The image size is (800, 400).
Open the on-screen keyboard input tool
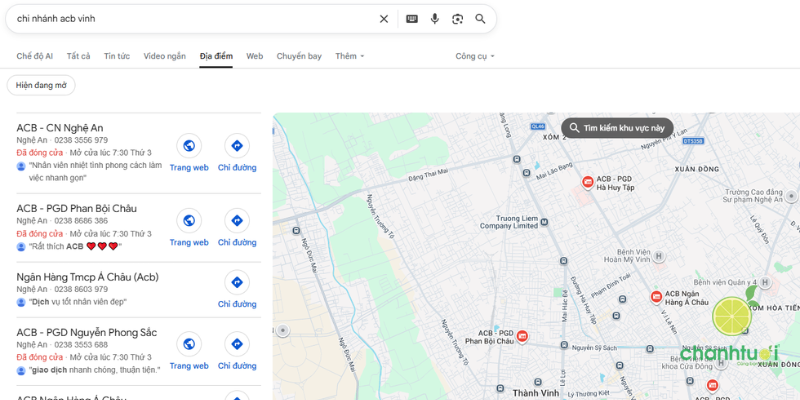coord(412,19)
